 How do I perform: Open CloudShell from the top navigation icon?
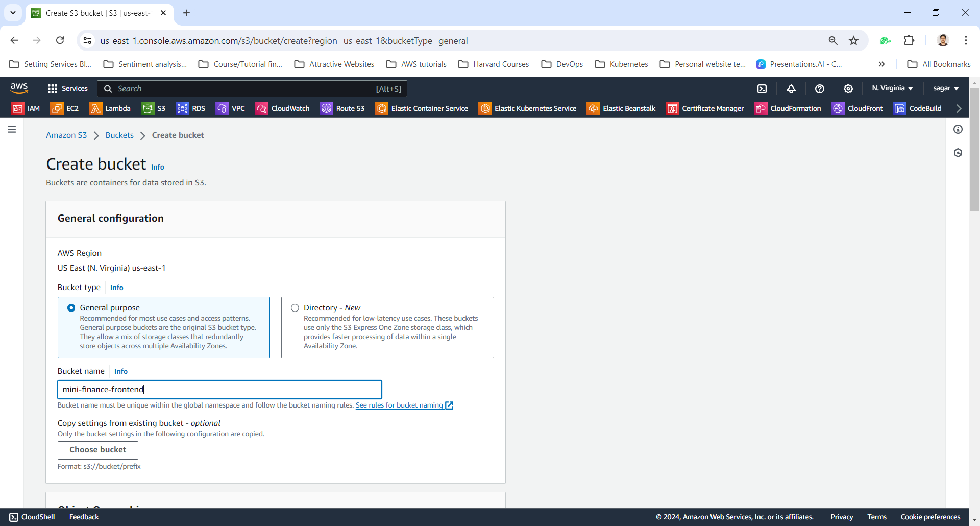762,89
